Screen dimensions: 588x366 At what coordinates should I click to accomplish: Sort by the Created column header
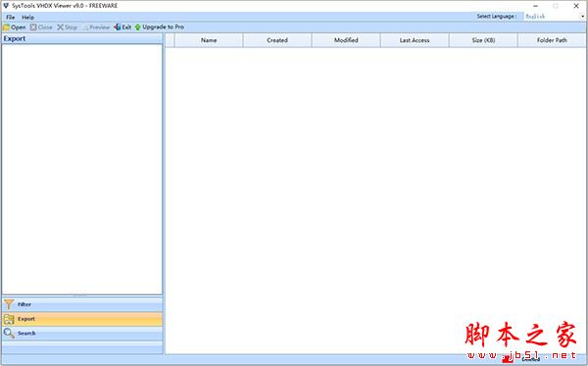pos(277,40)
